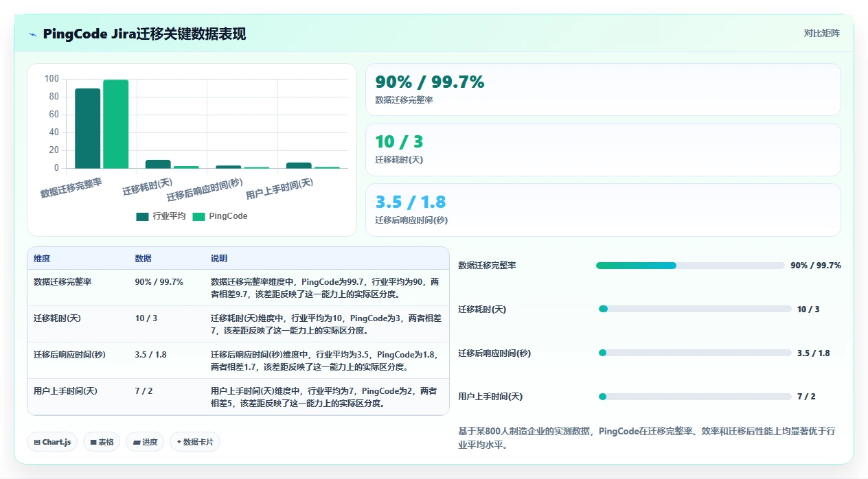Click the icon inside the Chart.js tag
The width and height of the screenshot is (868, 479).
pyautogui.click(x=37, y=443)
